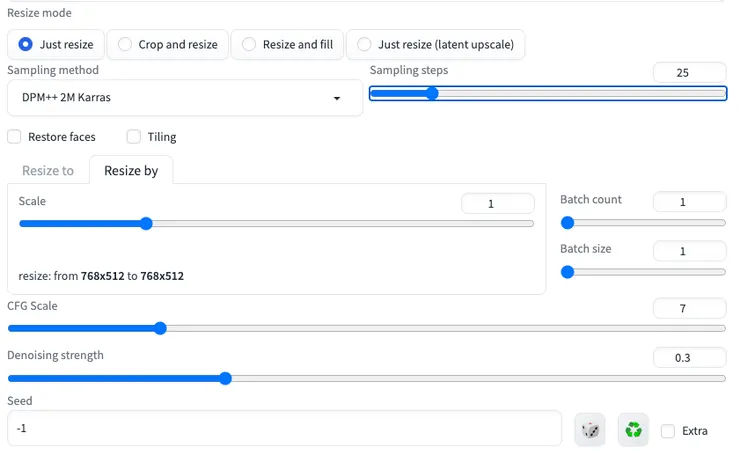Select the Just resize radio option
The height and width of the screenshot is (456, 740).
point(26,44)
